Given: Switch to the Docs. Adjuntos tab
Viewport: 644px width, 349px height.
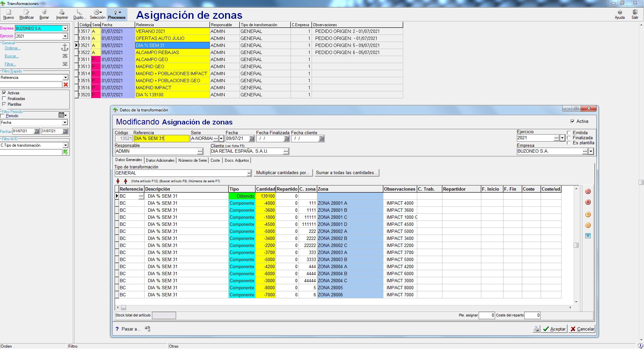Looking at the screenshot, I should point(237,160).
